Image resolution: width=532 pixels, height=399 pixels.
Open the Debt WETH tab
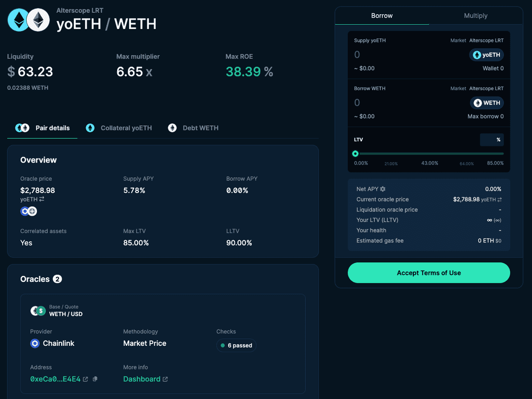pos(194,128)
